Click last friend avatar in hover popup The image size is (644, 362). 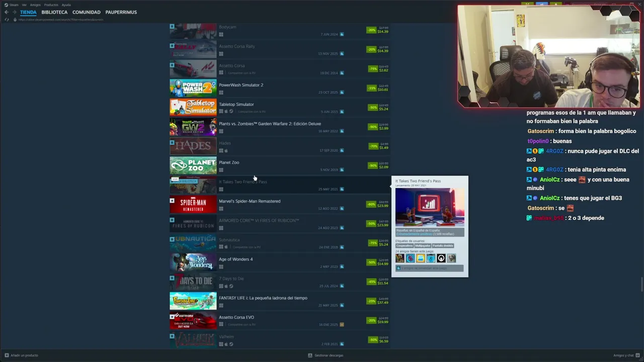pyautogui.click(x=451, y=258)
